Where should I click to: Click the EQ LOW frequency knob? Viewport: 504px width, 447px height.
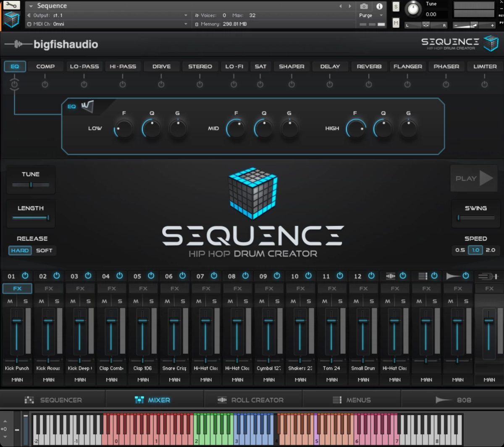click(123, 128)
